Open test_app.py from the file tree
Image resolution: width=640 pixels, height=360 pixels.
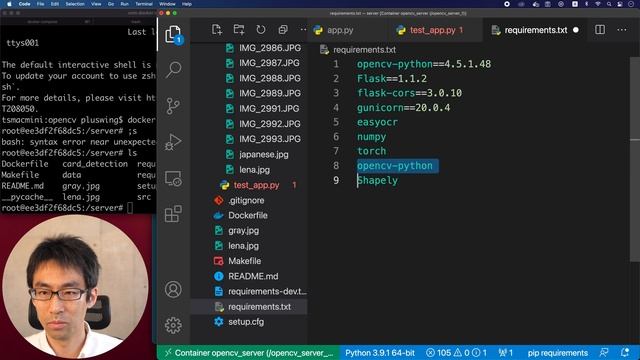(256, 185)
